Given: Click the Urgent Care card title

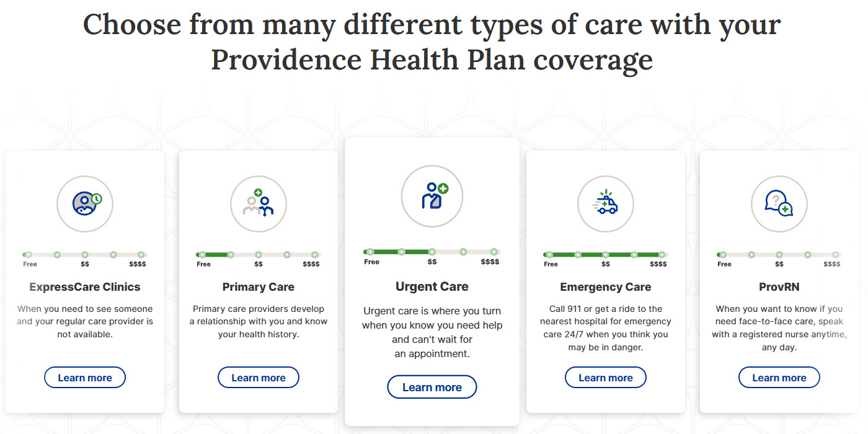Looking at the screenshot, I should coord(432,286).
